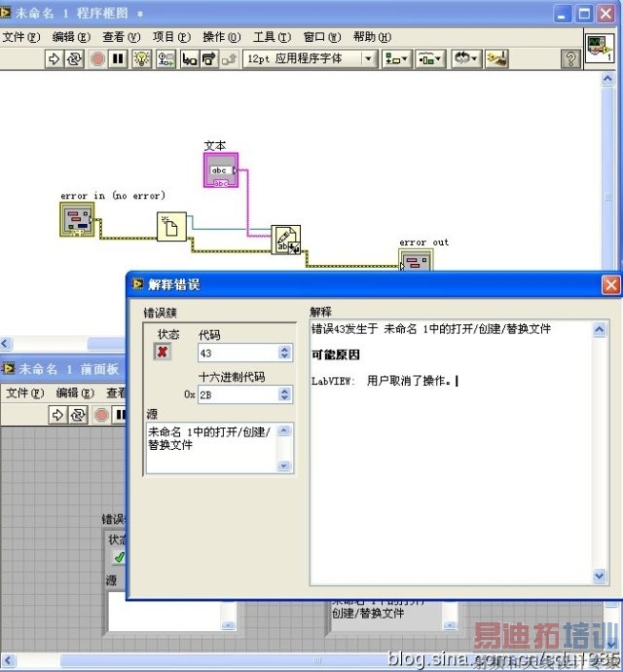Screen dimensions: 623x672
Task: Minimize the block diagram window
Action: 563,14
